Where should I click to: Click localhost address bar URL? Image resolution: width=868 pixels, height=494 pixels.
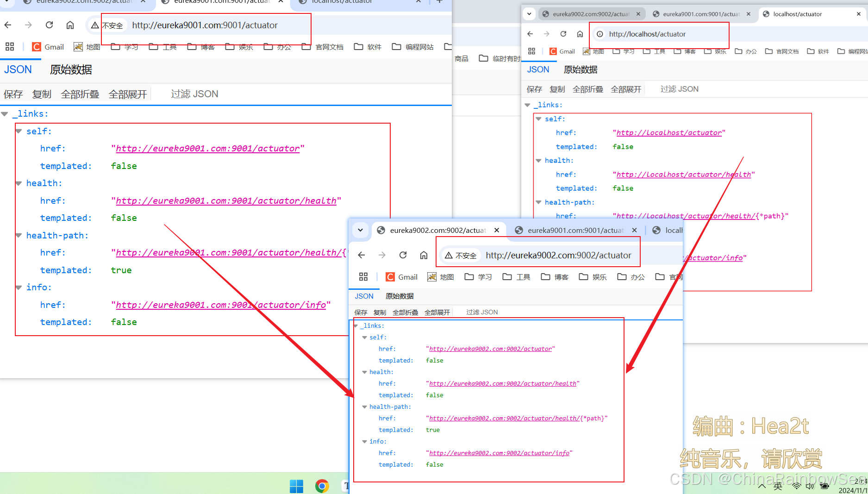click(x=647, y=34)
